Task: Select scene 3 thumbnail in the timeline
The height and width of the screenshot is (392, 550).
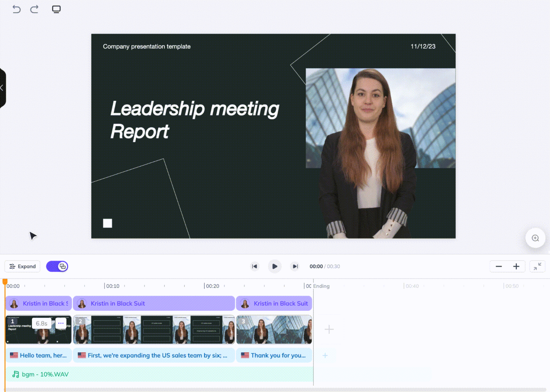Action: point(274,329)
